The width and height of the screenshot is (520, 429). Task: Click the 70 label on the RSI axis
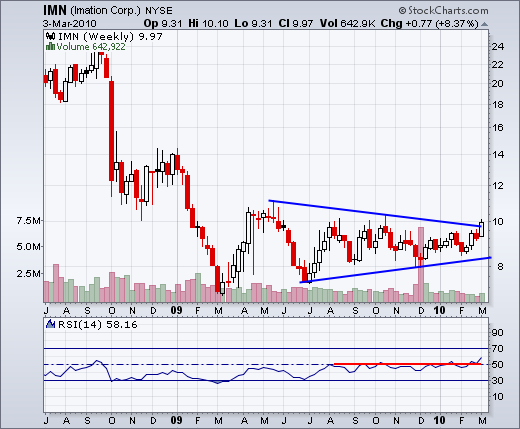498,348
